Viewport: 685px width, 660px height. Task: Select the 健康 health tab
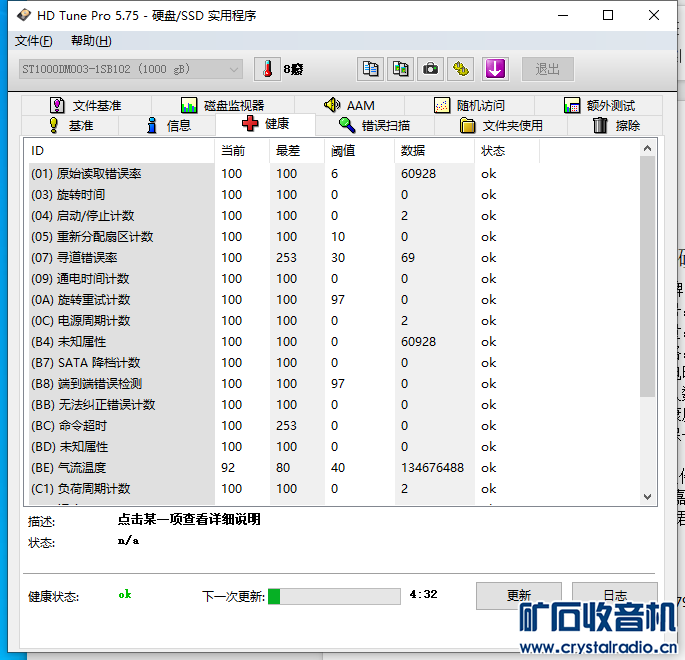pyautogui.click(x=266, y=124)
